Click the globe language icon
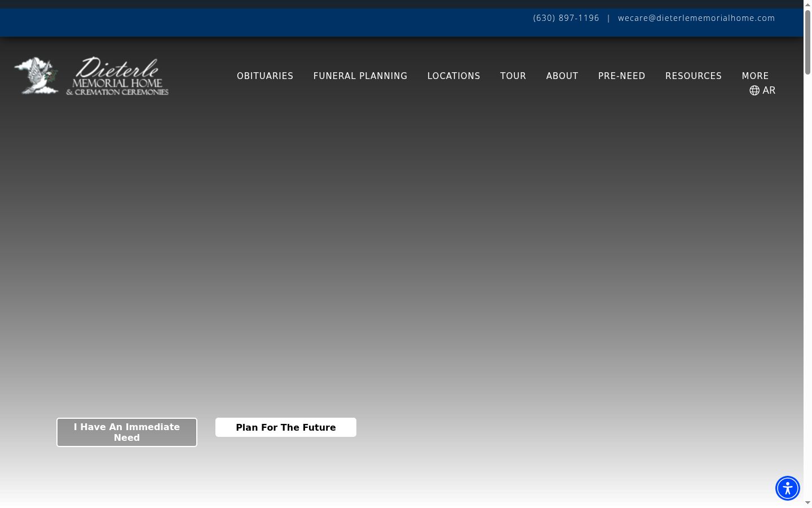 pyautogui.click(x=754, y=90)
